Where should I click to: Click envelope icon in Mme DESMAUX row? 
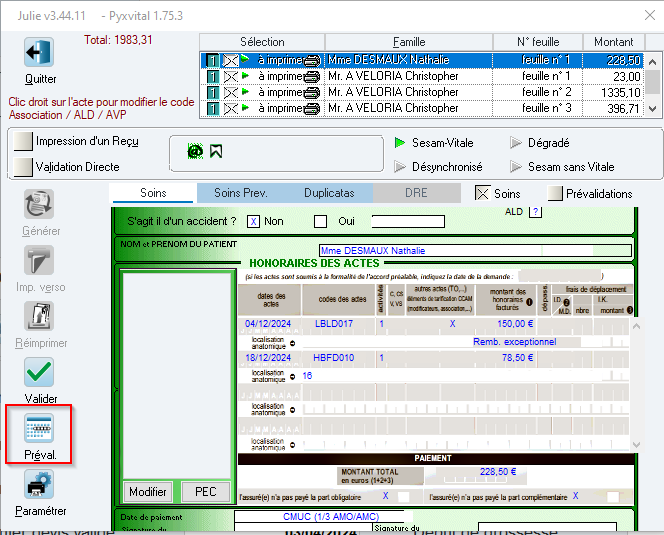(x=231, y=61)
